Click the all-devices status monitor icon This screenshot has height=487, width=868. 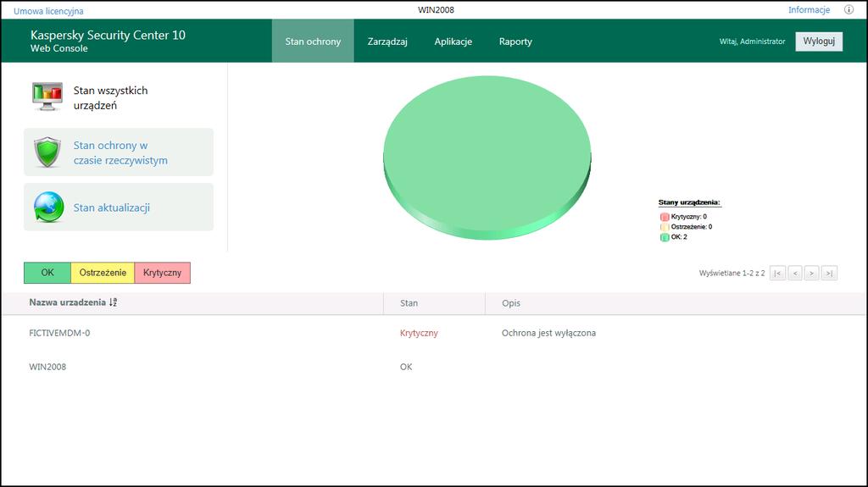[47, 97]
